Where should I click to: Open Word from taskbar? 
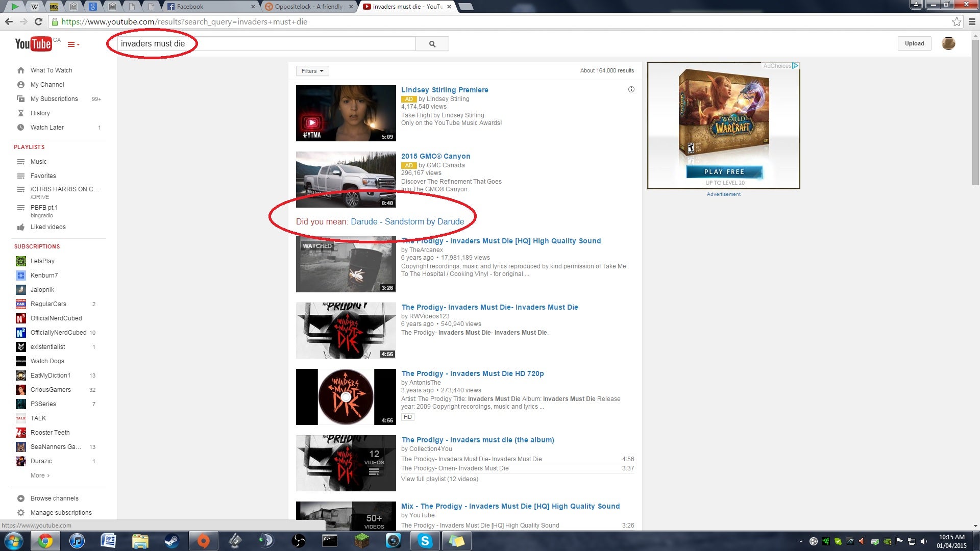coord(108,541)
